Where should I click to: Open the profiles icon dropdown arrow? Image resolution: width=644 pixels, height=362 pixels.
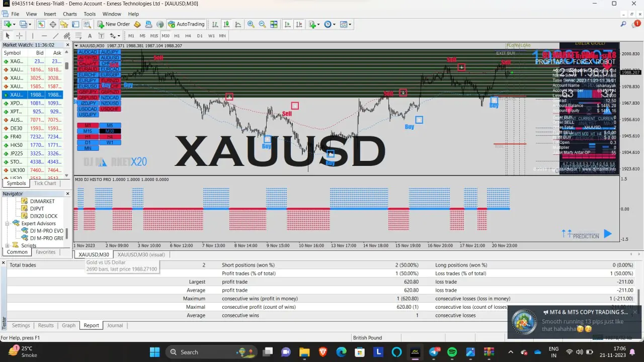click(30, 24)
